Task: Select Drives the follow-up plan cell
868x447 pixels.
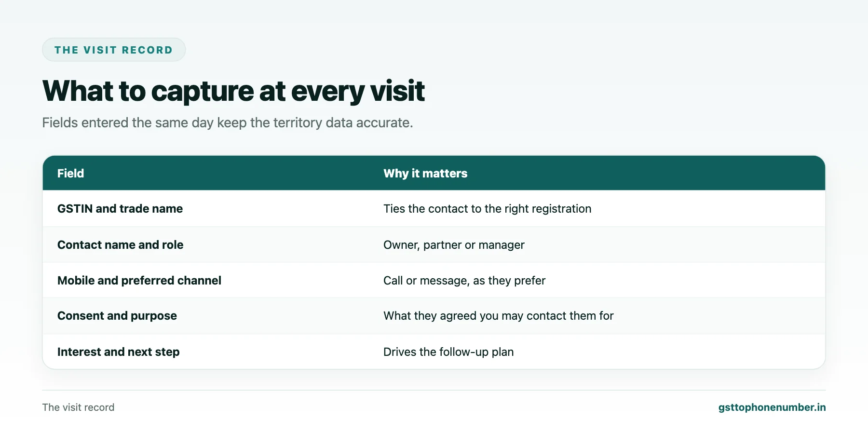Action: (448, 352)
